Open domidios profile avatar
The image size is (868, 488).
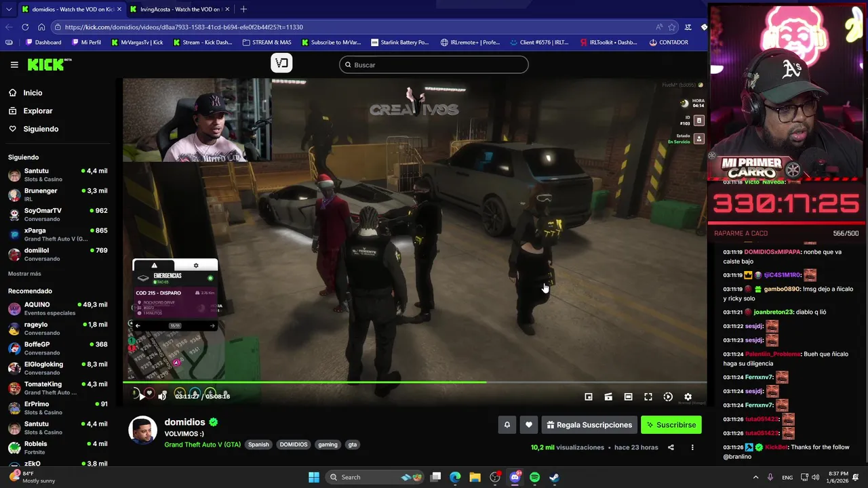pos(142,430)
